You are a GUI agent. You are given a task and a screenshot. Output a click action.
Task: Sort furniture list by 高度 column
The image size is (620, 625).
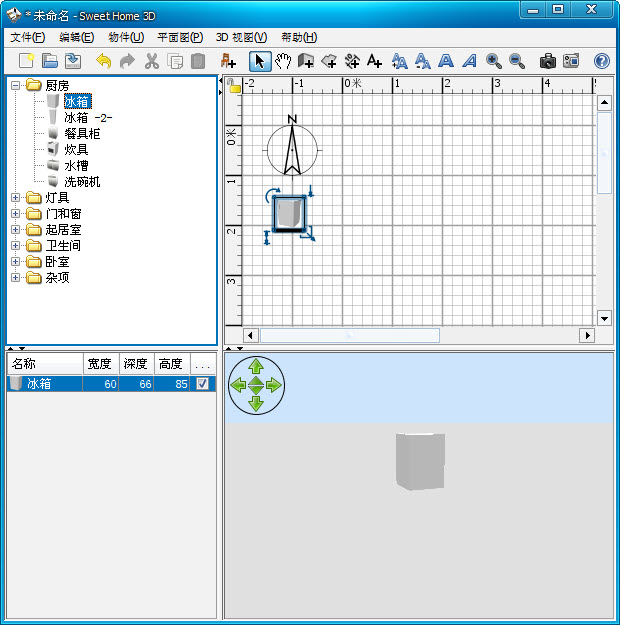[x=172, y=364]
